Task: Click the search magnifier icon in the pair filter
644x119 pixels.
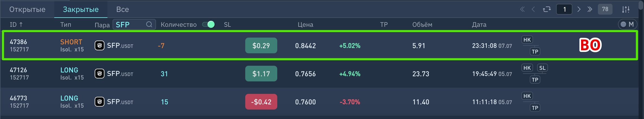Action: point(149,24)
